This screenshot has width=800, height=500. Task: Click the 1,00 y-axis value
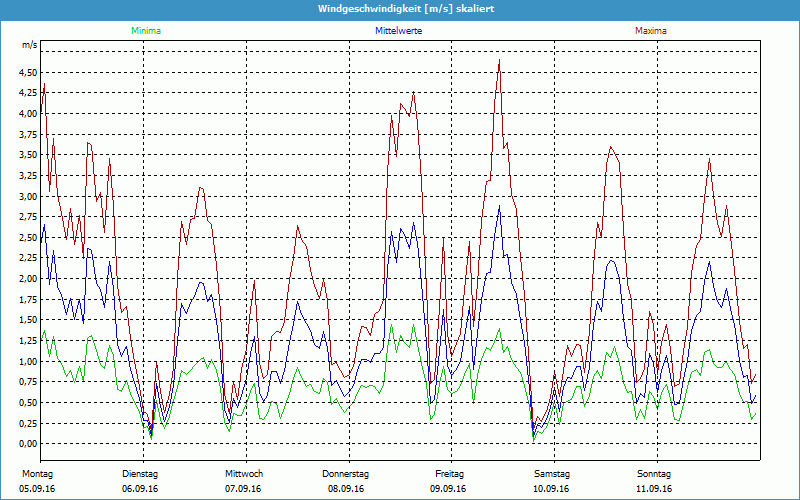(x=28, y=361)
